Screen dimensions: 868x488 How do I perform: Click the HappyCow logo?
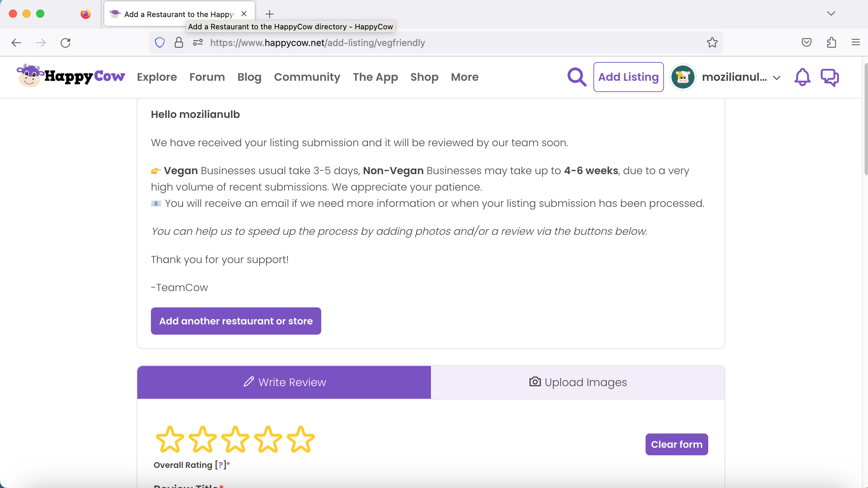pos(71,76)
